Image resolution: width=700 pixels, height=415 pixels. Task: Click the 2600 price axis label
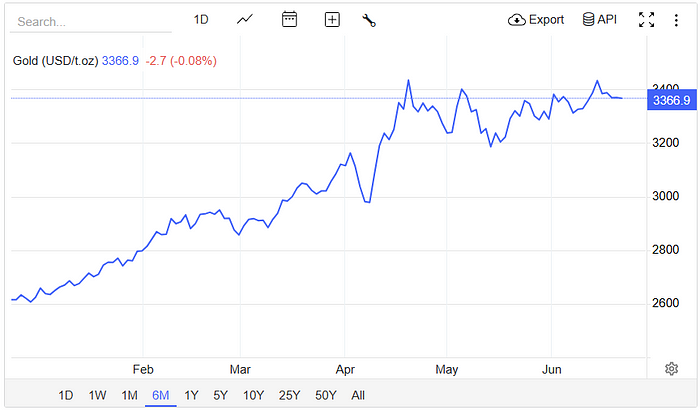[666, 303]
